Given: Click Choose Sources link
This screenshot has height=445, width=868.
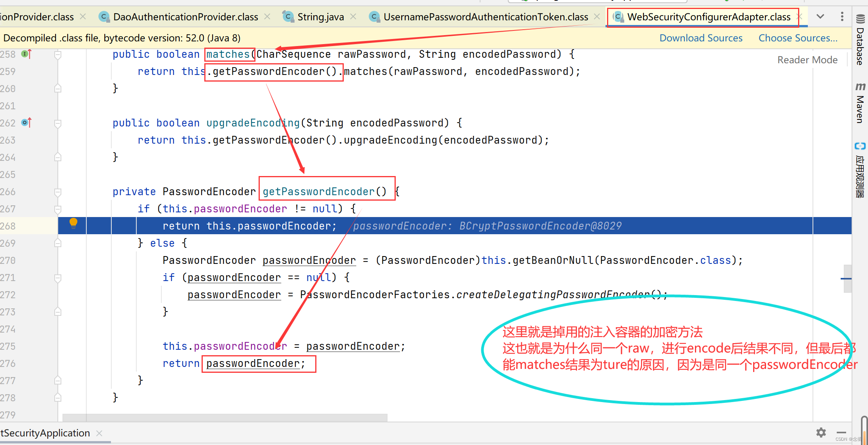Looking at the screenshot, I should pos(798,38).
